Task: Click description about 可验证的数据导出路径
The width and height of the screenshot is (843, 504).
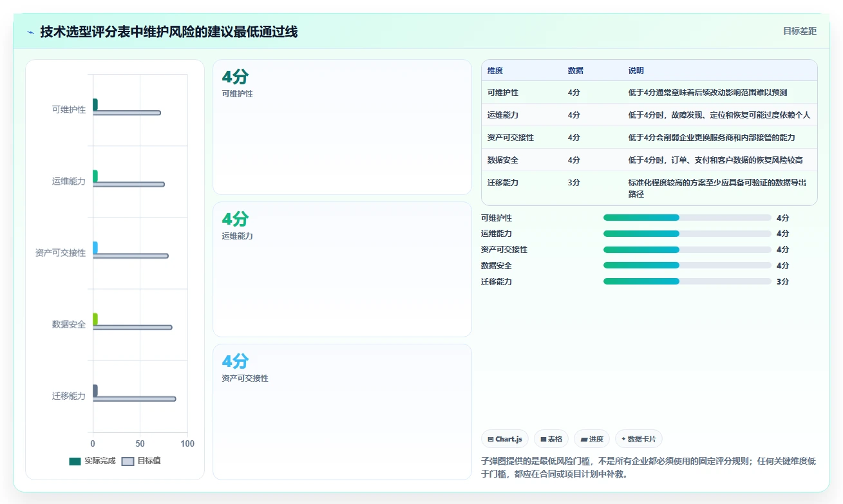Action: [717, 188]
